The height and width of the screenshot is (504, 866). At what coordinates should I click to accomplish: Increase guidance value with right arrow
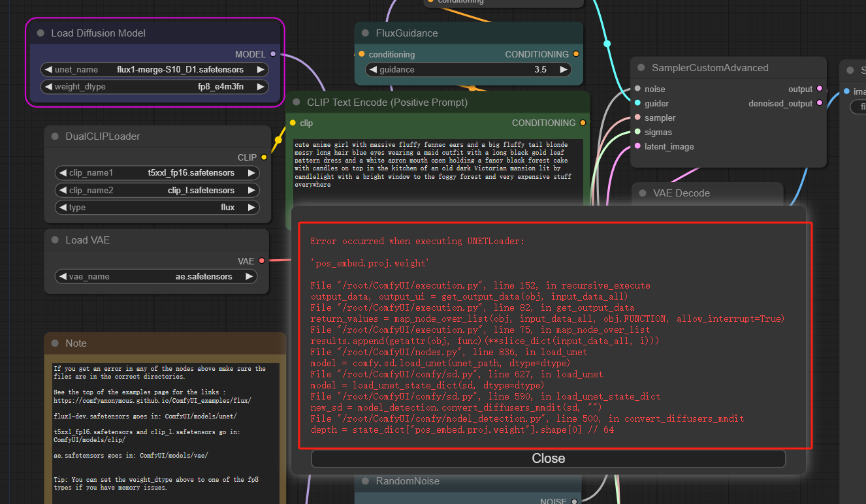[563, 70]
